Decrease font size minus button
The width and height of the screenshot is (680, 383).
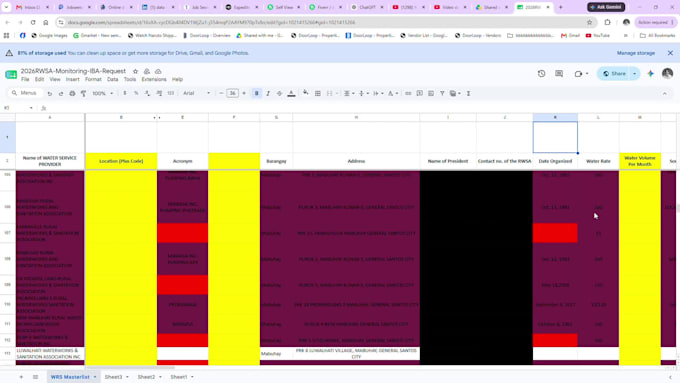pyautogui.click(x=221, y=93)
